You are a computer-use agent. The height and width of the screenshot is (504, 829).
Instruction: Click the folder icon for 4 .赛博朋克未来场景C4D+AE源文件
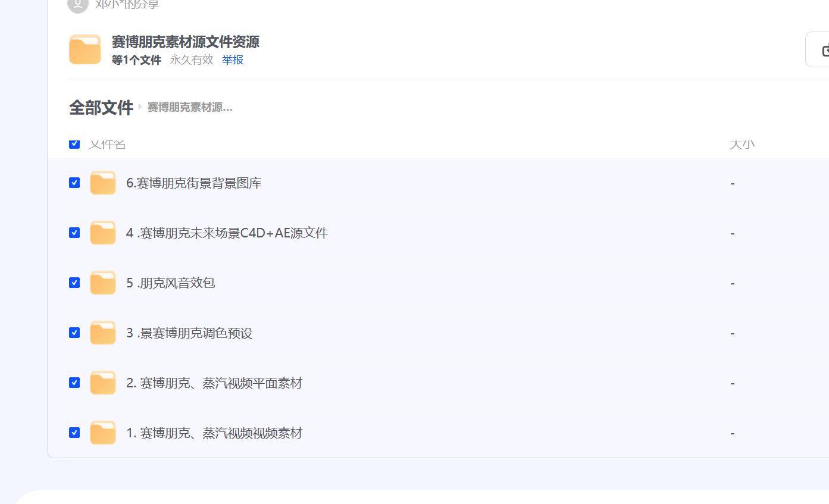pyautogui.click(x=103, y=233)
